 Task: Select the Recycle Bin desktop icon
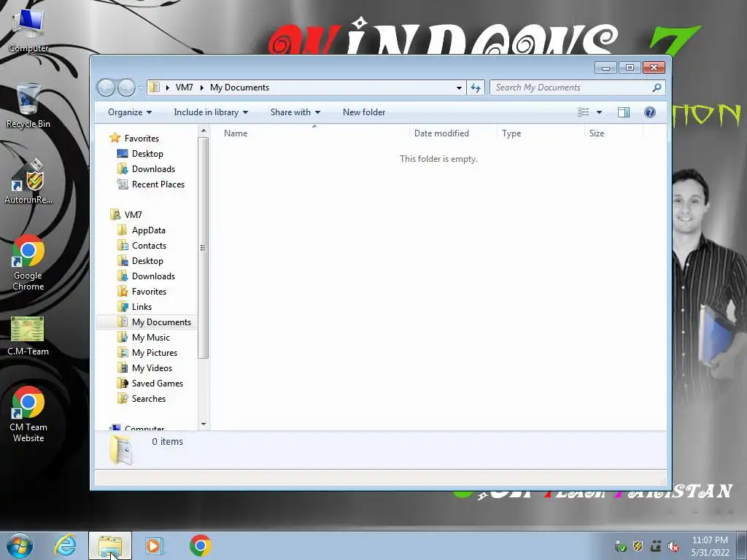pos(28,106)
